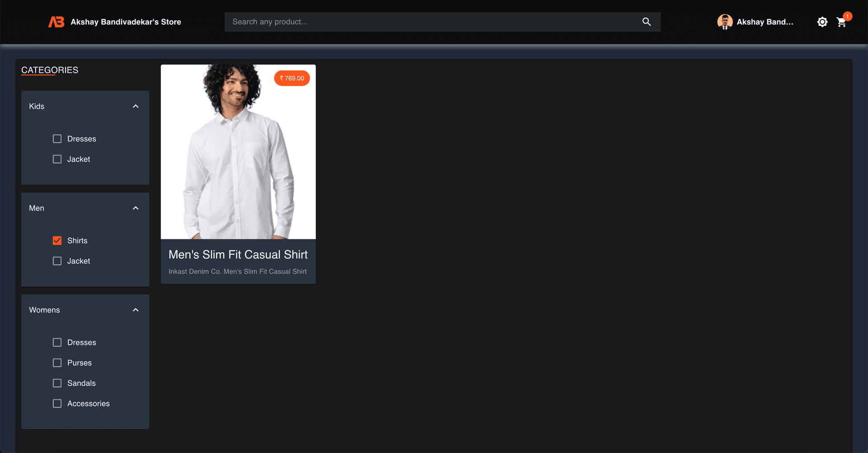Click the cart badge showing 1

(848, 16)
